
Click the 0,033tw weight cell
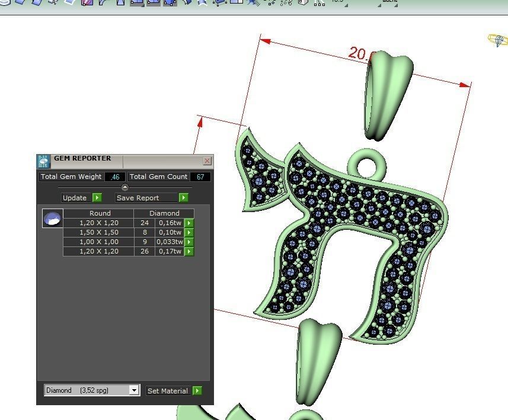click(170, 242)
